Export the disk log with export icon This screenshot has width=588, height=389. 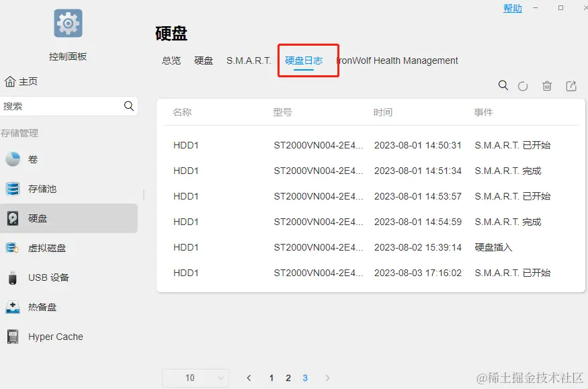(x=571, y=86)
